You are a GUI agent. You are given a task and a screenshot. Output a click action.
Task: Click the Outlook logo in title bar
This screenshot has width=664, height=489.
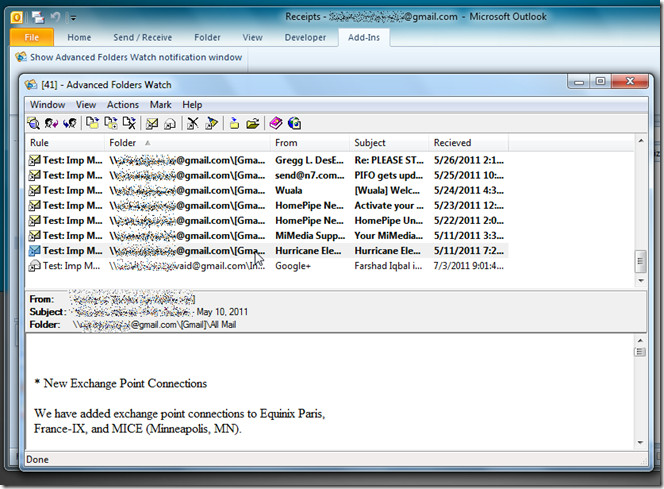pos(17,17)
